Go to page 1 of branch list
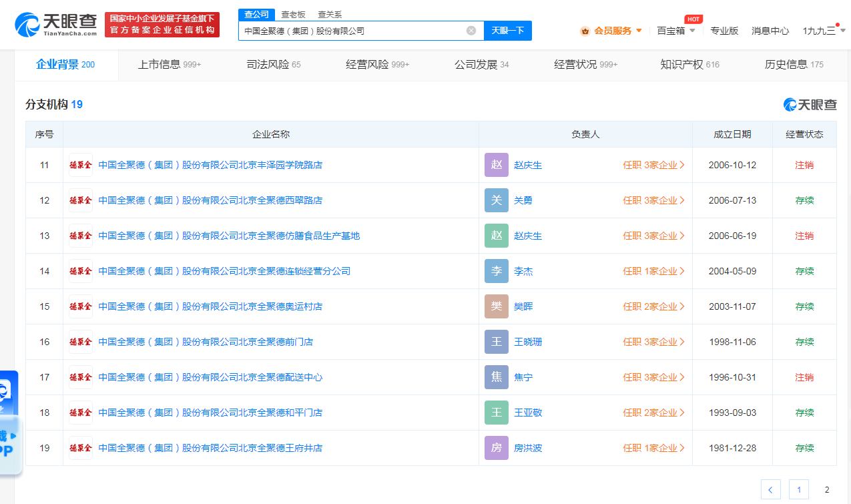 799,489
